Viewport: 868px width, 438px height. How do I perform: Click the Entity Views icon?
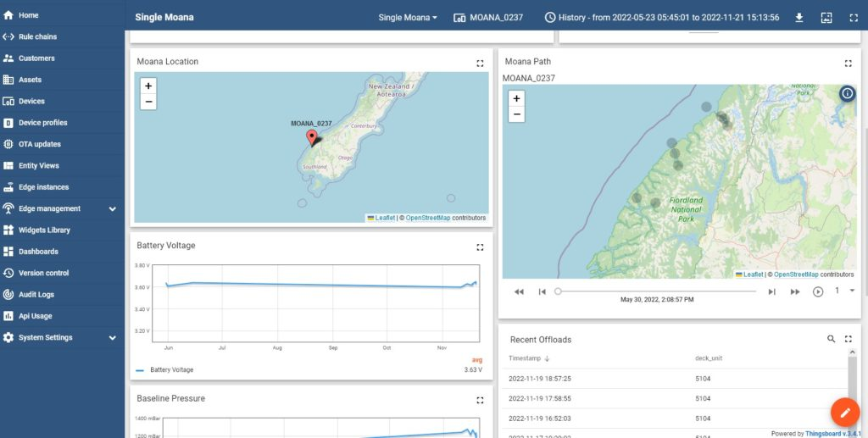[x=8, y=166]
